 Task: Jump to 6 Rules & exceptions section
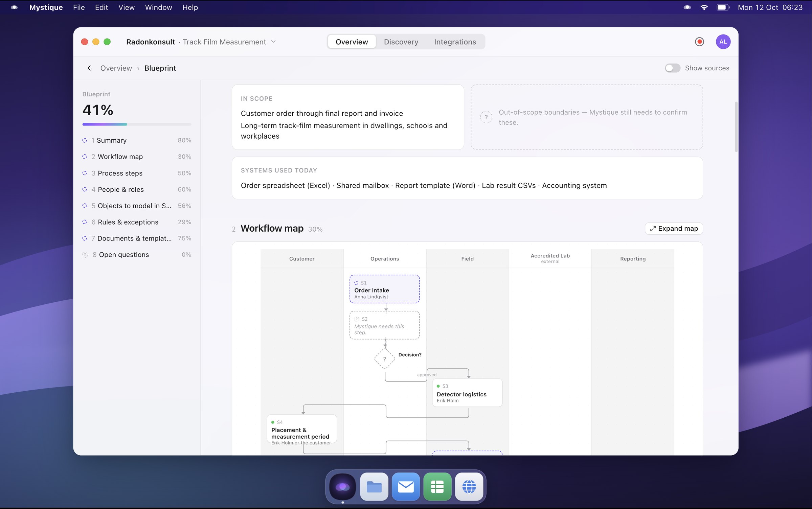137,222
